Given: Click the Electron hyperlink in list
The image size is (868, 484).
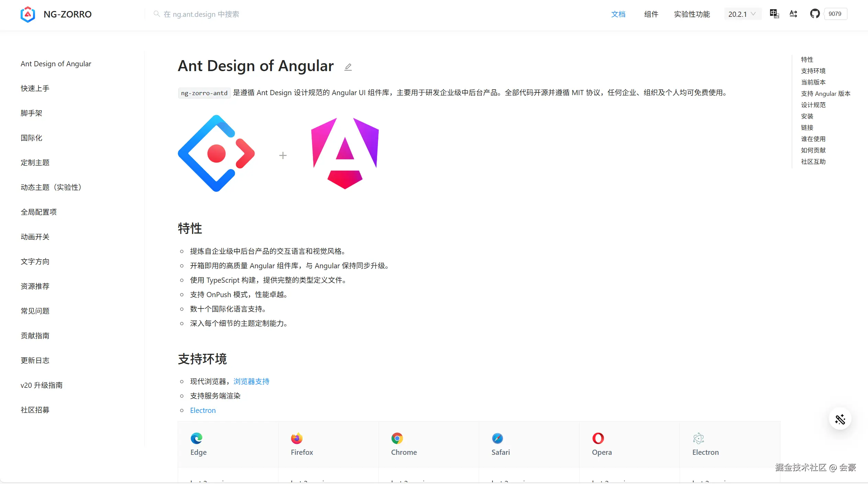Looking at the screenshot, I should tap(203, 410).
